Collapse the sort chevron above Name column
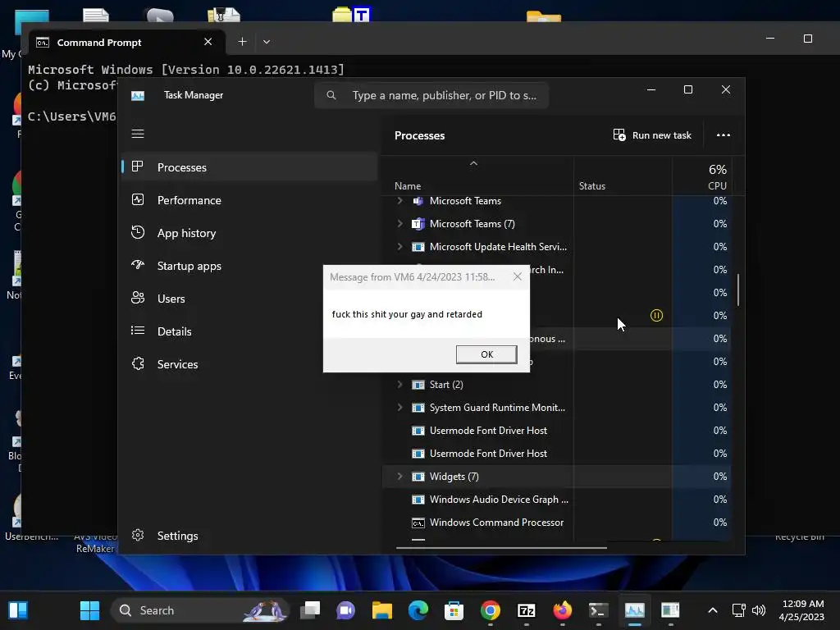This screenshot has width=840, height=630. tap(473, 163)
